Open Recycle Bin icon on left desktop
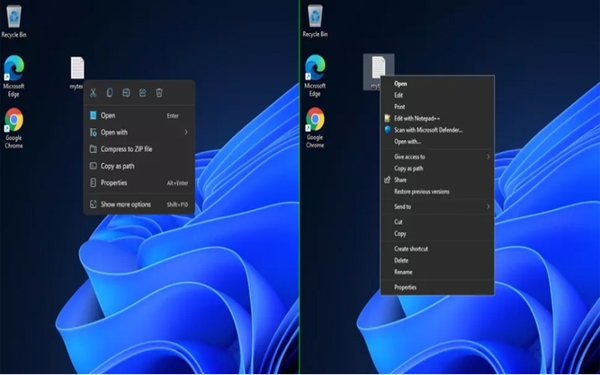This screenshot has width=600, height=375. click(14, 22)
